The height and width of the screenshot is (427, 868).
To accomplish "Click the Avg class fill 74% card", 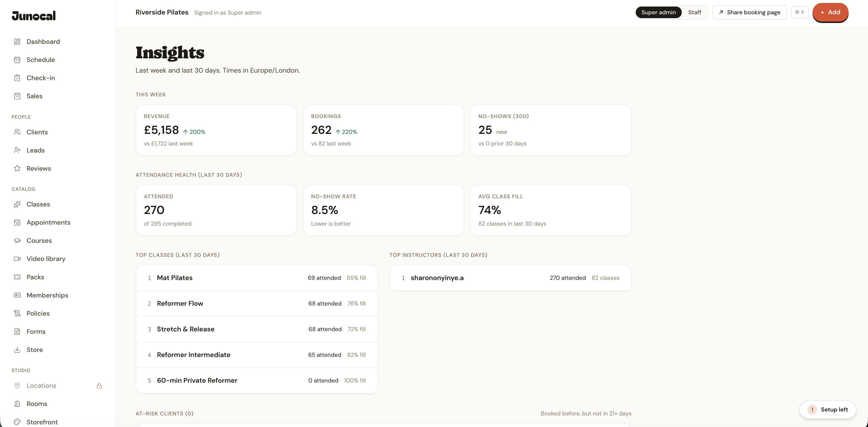I will [x=550, y=210].
